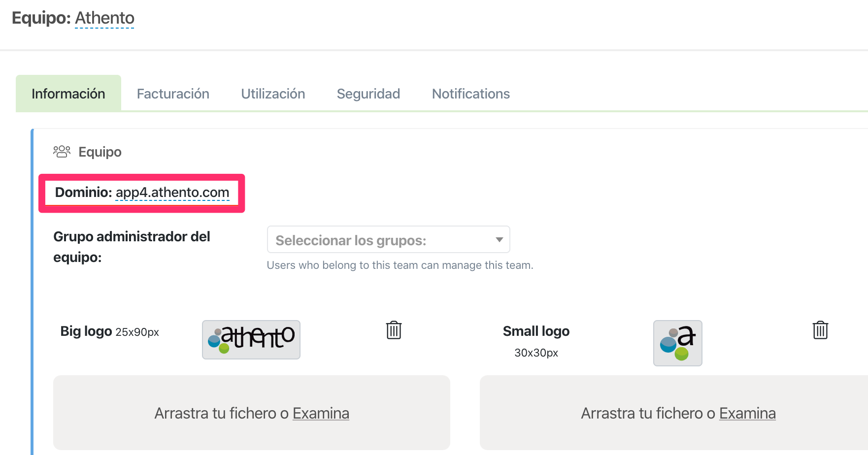Click Examina link under Big logo
Screen dimensions: 868x455
[321, 413]
